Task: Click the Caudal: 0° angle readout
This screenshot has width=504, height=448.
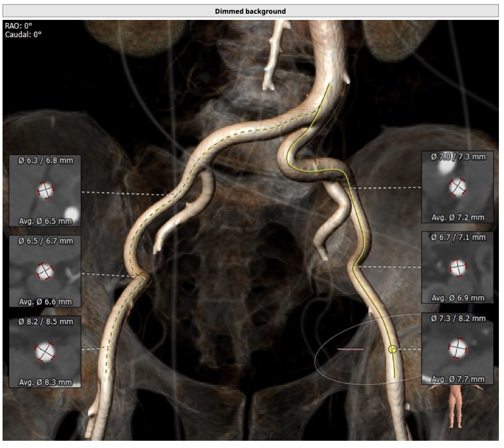Action: 23,34
